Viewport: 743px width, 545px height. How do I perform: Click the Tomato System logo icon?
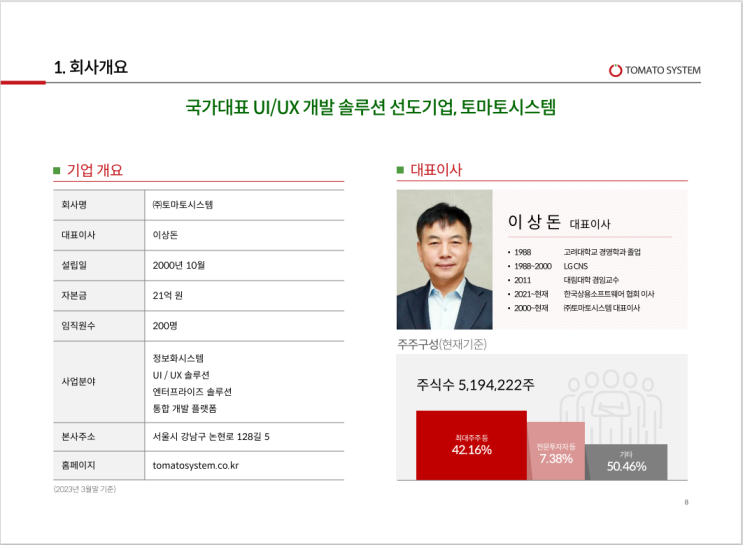tap(615, 70)
